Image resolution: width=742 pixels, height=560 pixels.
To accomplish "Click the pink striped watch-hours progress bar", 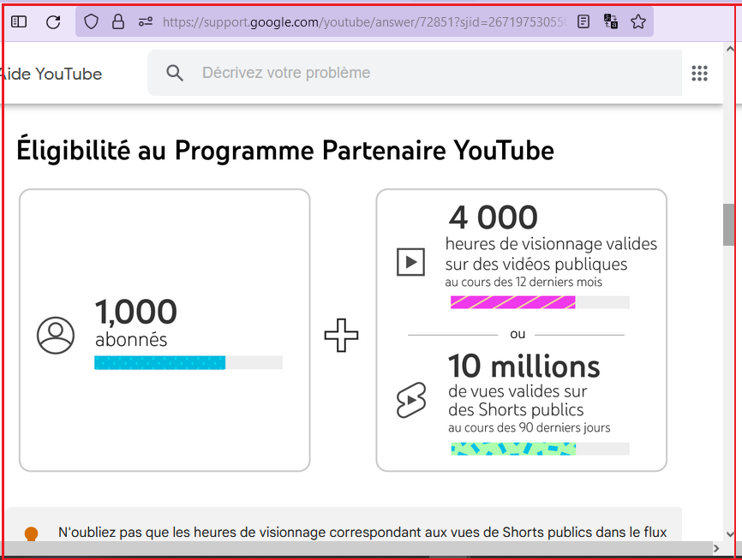I will (x=512, y=302).
